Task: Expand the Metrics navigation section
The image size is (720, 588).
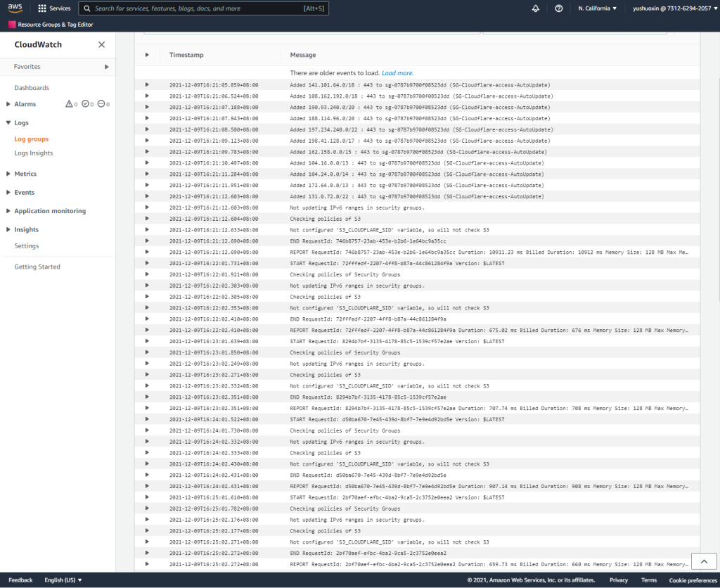Action: tap(25, 174)
